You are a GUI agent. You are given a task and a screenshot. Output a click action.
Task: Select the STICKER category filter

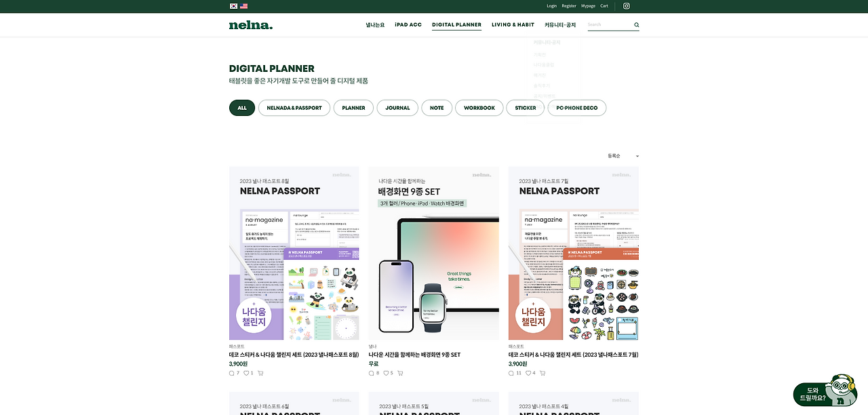coord(526,108)
